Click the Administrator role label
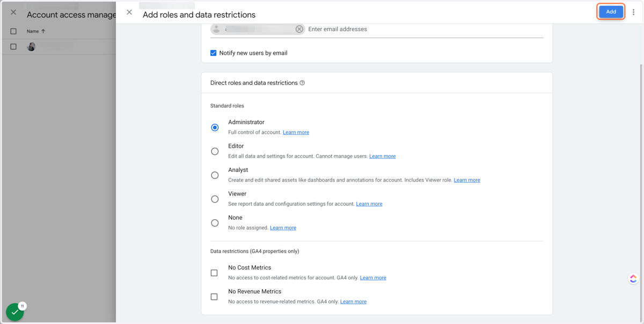The height and width of the screenshot is (324, 644). (246, 123)
